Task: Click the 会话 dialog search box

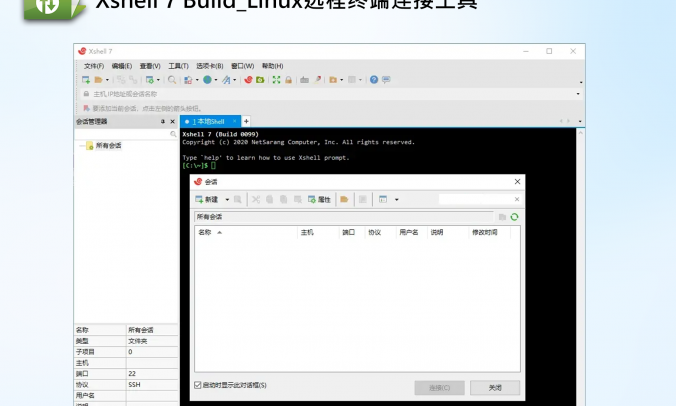Action: pos(476,199)
